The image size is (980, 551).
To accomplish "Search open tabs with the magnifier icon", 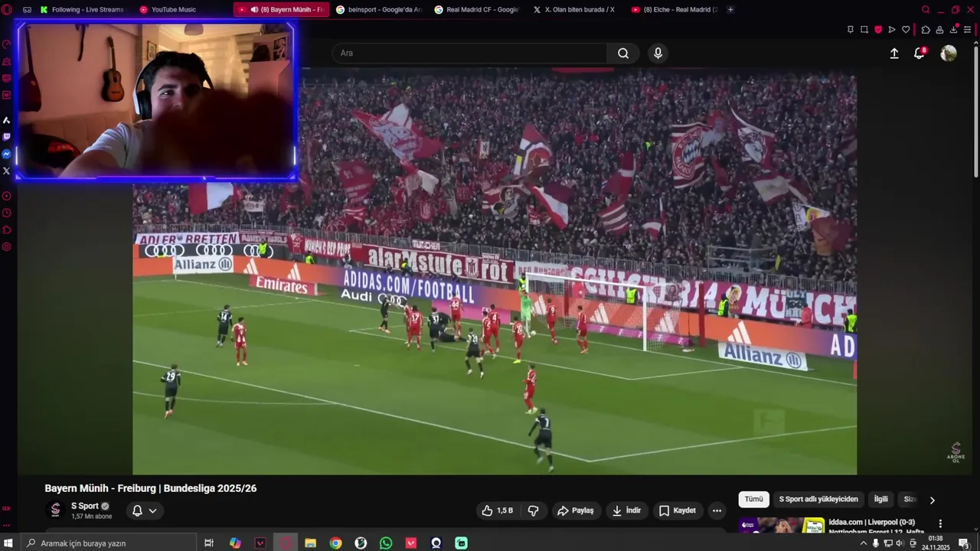I will 926,10.
